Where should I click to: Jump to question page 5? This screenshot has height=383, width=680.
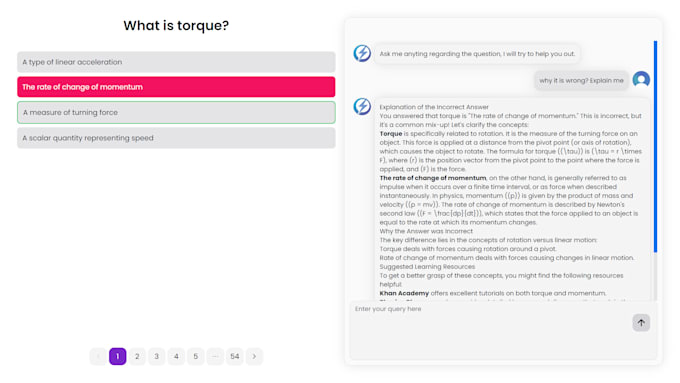[x=196, y=357]
